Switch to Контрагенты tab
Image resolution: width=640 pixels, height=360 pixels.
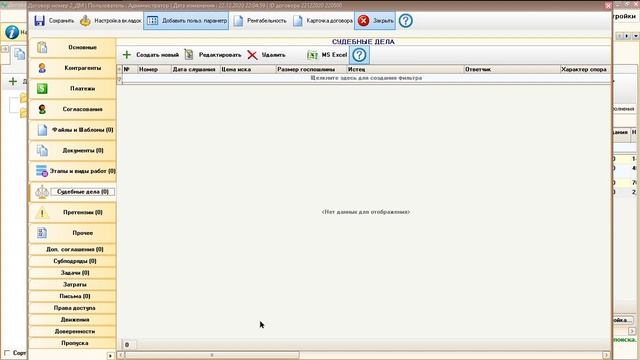(x=73, y=68)
